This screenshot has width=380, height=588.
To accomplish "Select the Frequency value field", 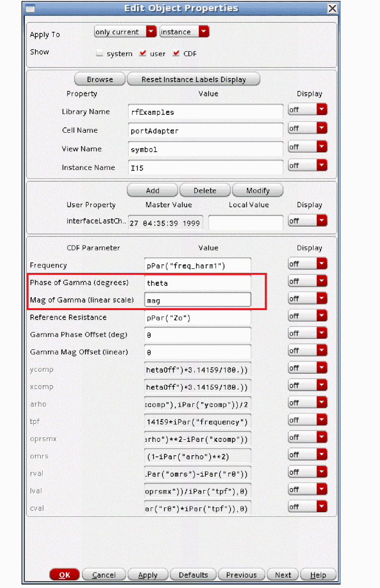I will tap(198, 265).
